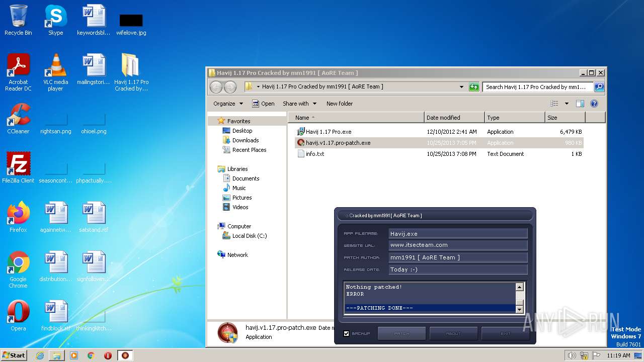Click the Explorer Change your view button
Viewport: 644px width, 362px height.
(554, 104)
